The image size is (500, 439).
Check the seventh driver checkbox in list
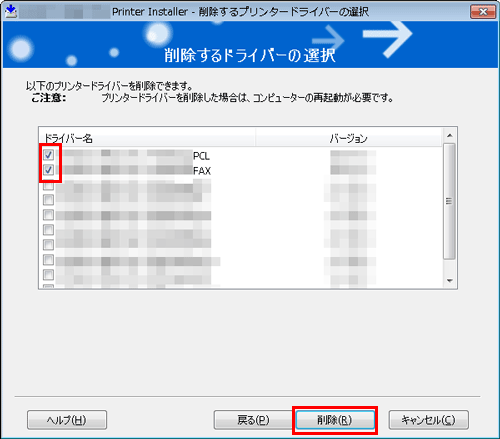point(48,245)
